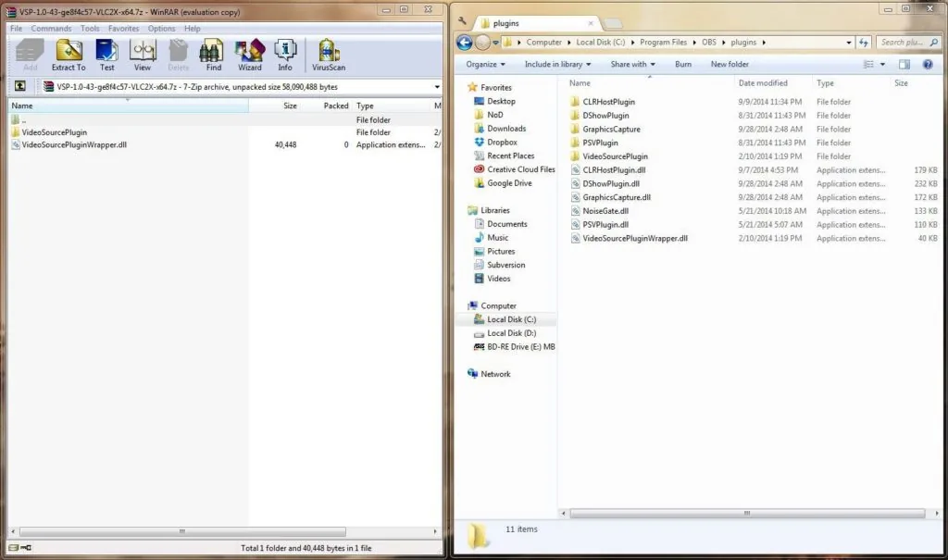This screenshot has height=560, width=948.
Task: Run VirusScan on the archive
Action: [x=328, y=54]
